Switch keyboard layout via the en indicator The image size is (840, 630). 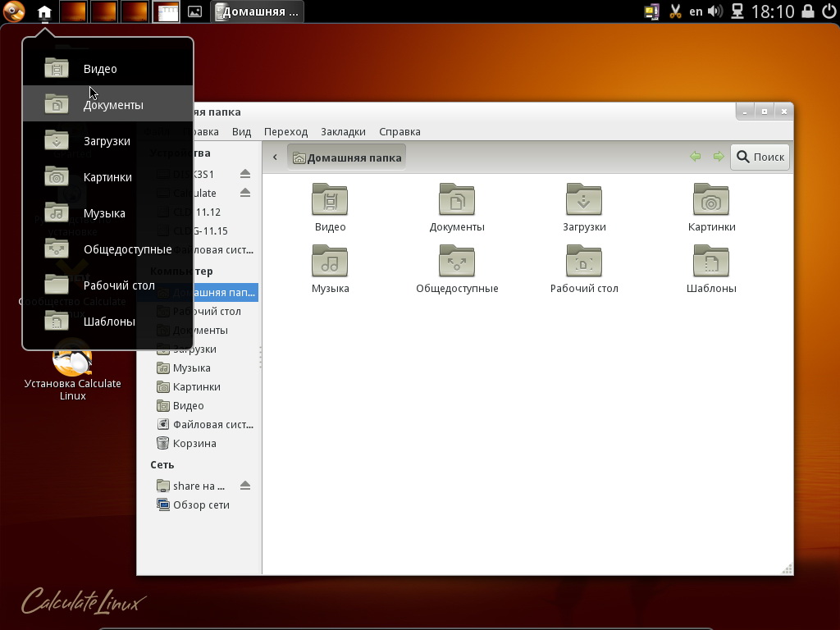[x=696, y=11]
